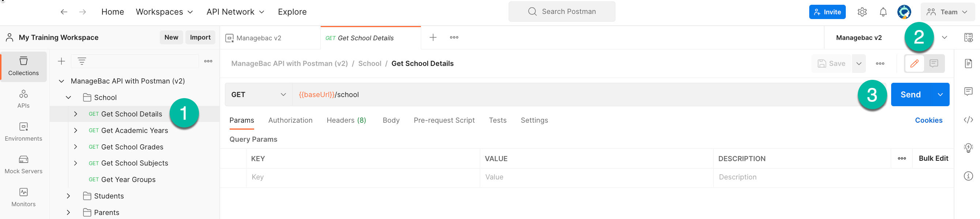The height and width of the screenshot is (219, 980).
Task: Save the request
Action: click(832, 64)
